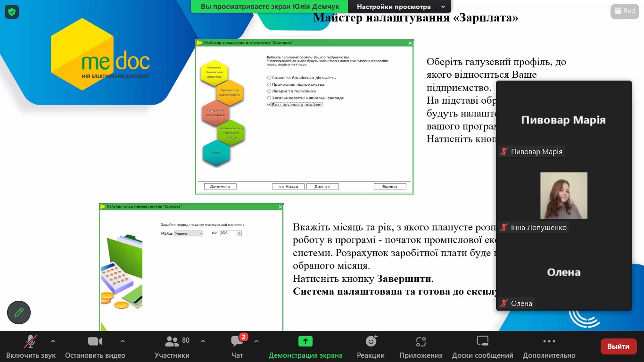Open the Apps icon in toolbar
644x362 pixels.
pyautogui.click(x=421, y=341)
